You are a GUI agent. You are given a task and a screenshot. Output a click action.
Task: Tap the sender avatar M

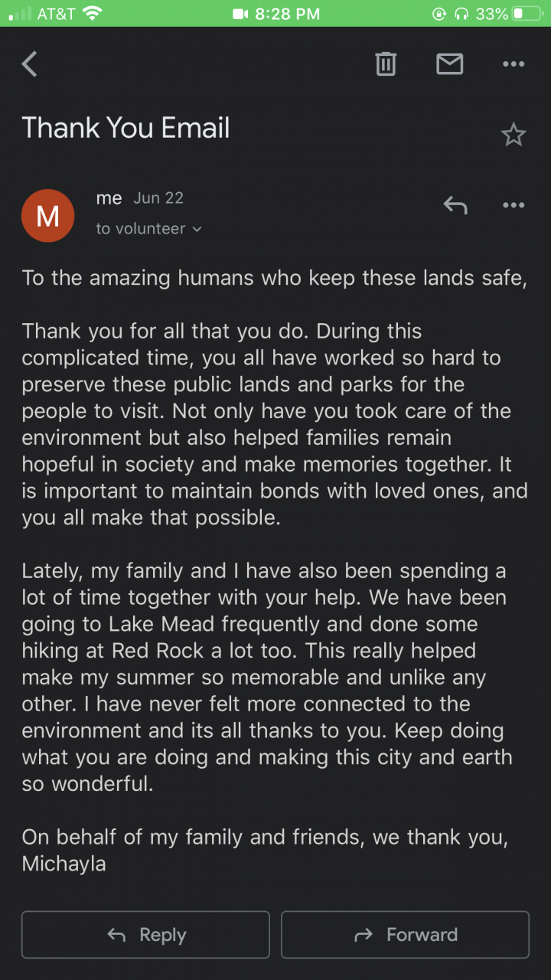pyautogui.click(x=48, y=216)
